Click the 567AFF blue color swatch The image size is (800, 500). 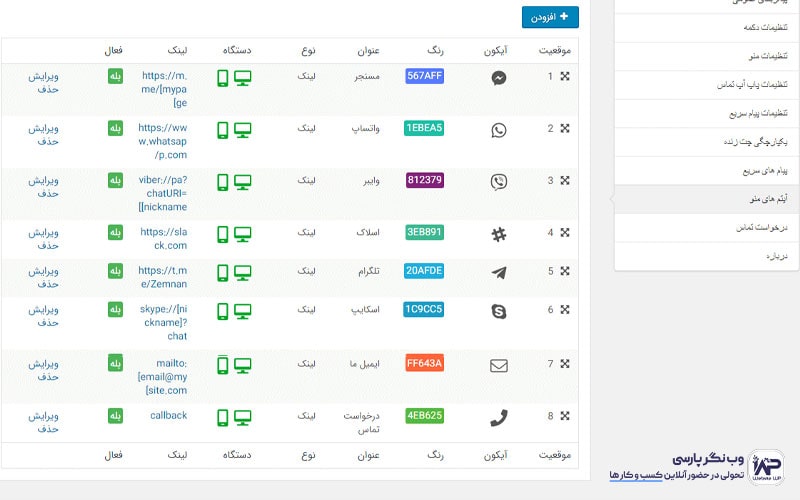pos(424,76)
